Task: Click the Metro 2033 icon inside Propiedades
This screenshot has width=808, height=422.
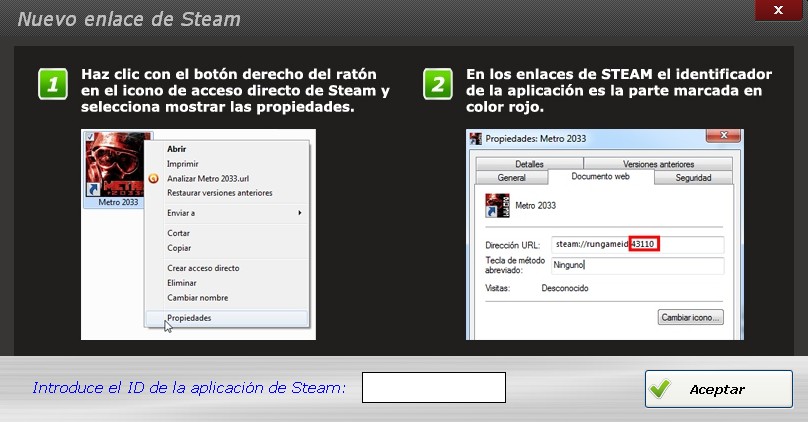Action: [497, 206]
